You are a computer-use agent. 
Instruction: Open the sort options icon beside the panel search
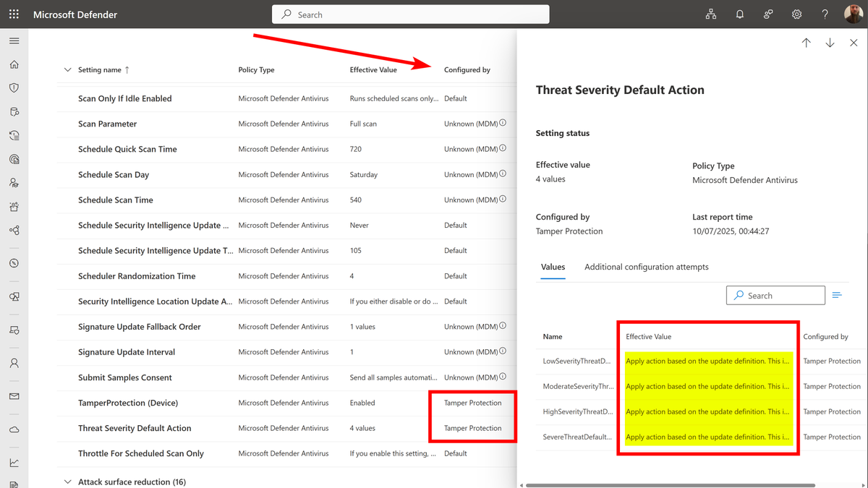838,295
